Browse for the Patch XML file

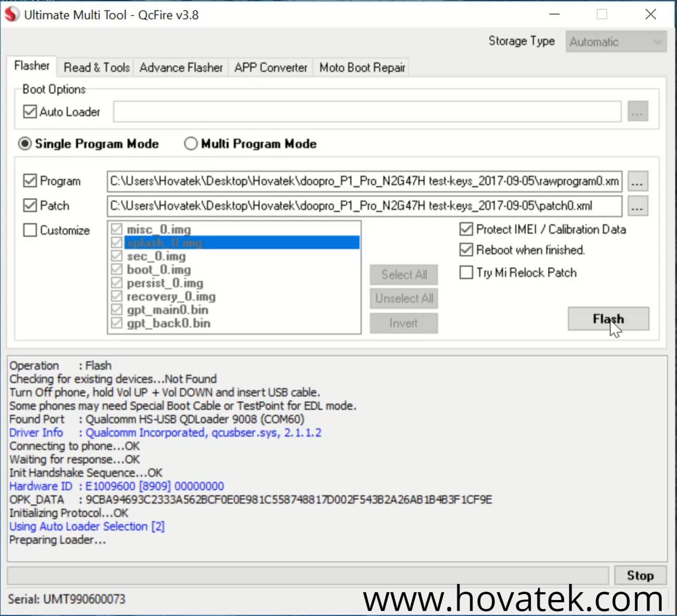638,206
